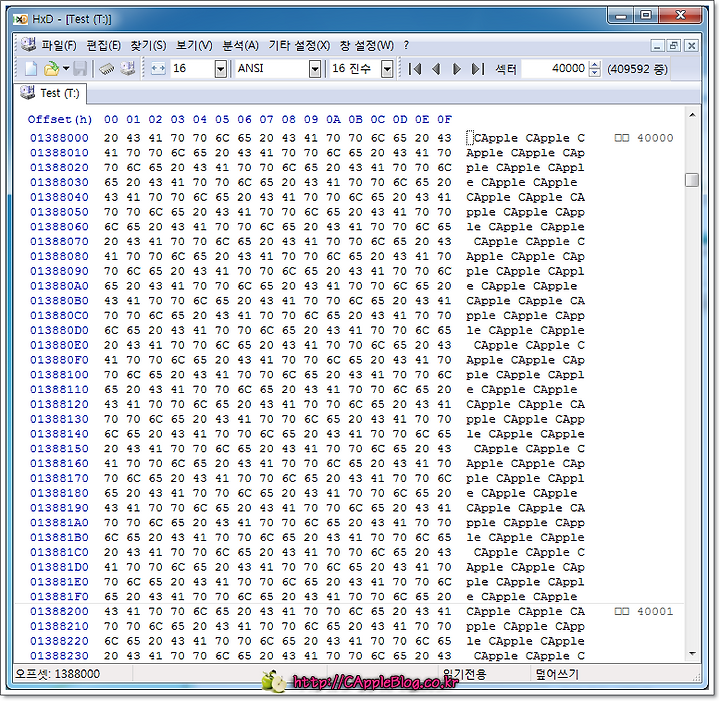Open the ANSI charset dropdown

[x=315, y=69]
